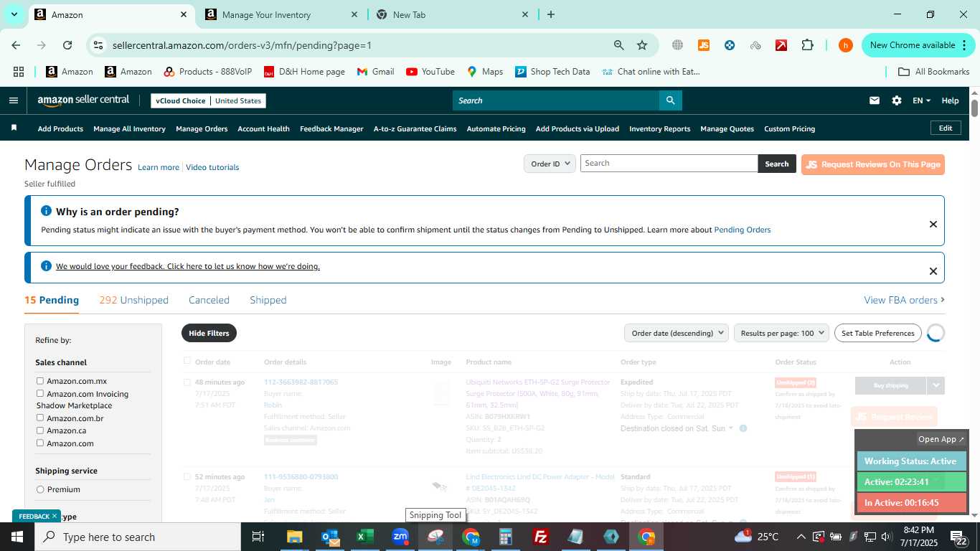Open the vCloud Choice United States account switcher
The width and height of the screenshot is (980, 551).
pyautogui.click(x=208, y=100)
